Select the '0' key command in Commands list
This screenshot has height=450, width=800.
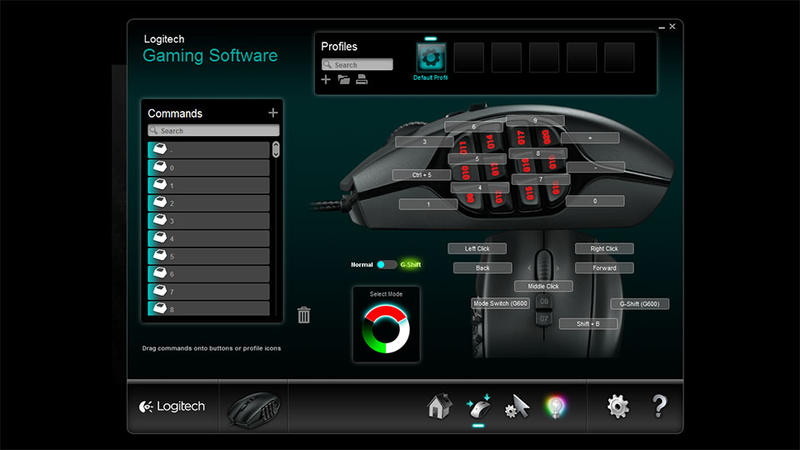pos(209,167)
